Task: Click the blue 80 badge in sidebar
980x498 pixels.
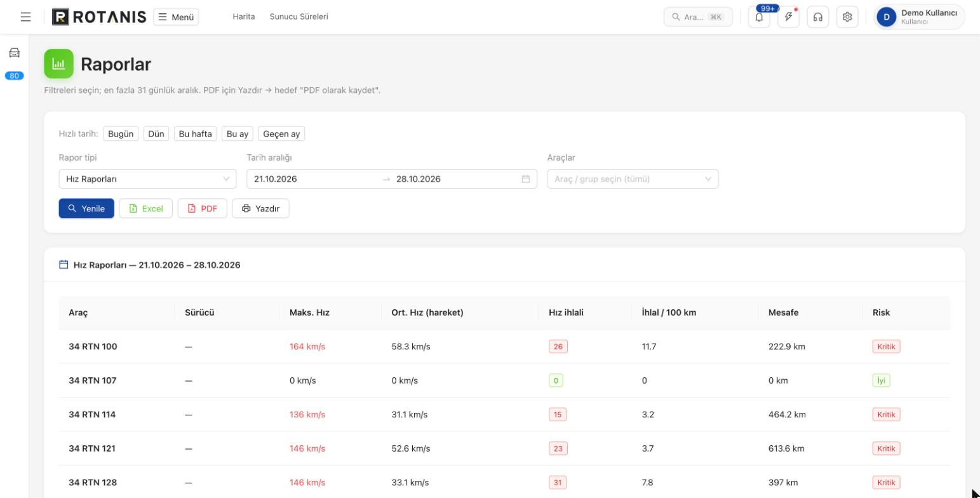Action: [x=14, y=76]
